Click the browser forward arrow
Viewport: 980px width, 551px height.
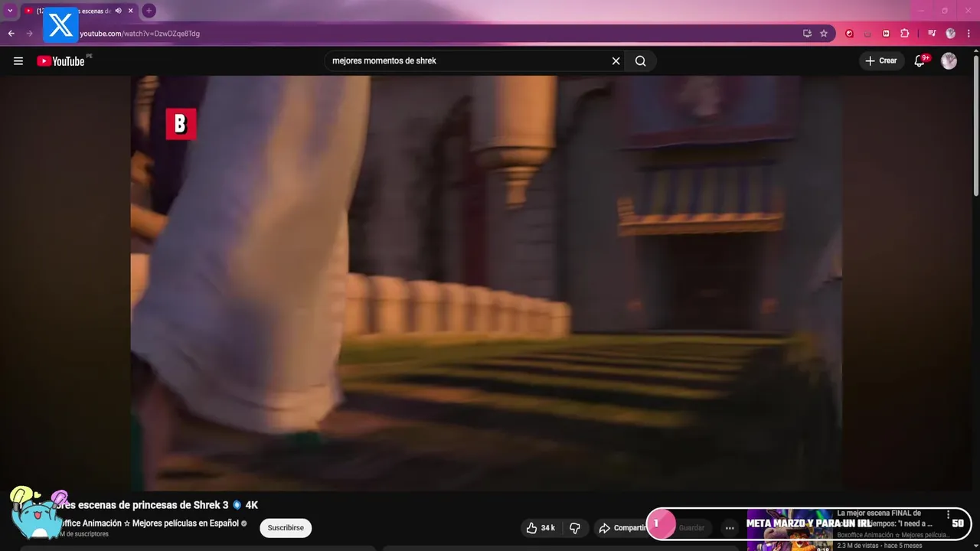pos(30,34)
